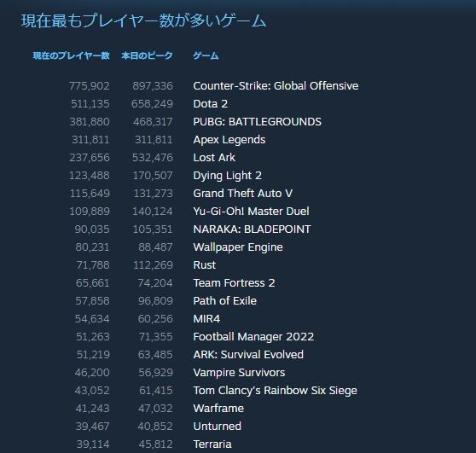The width and height of the screenshot is (476, 453).
Task: Open the Path of Exile link
Action: (x=225, y=301)
